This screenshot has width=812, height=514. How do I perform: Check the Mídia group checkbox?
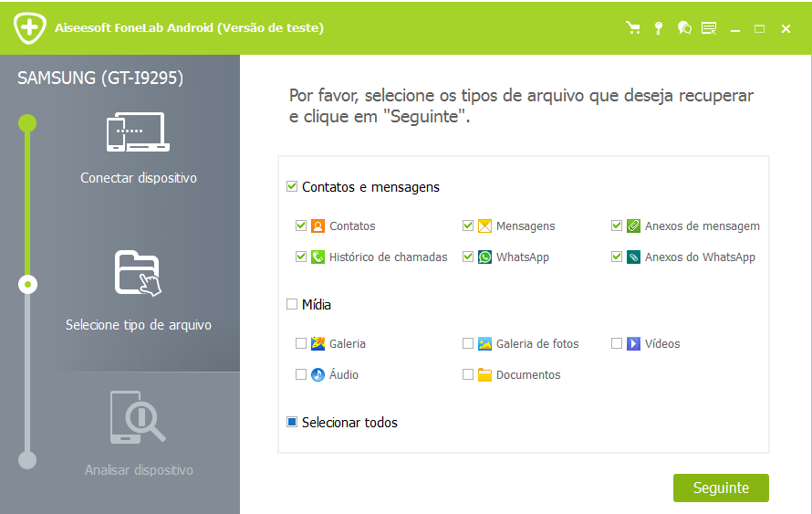click(292, 305)
